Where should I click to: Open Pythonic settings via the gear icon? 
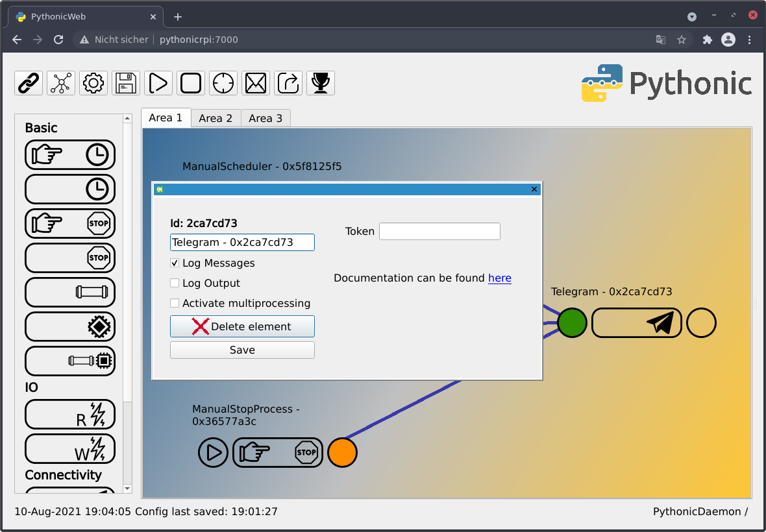[x=93, y=83]
